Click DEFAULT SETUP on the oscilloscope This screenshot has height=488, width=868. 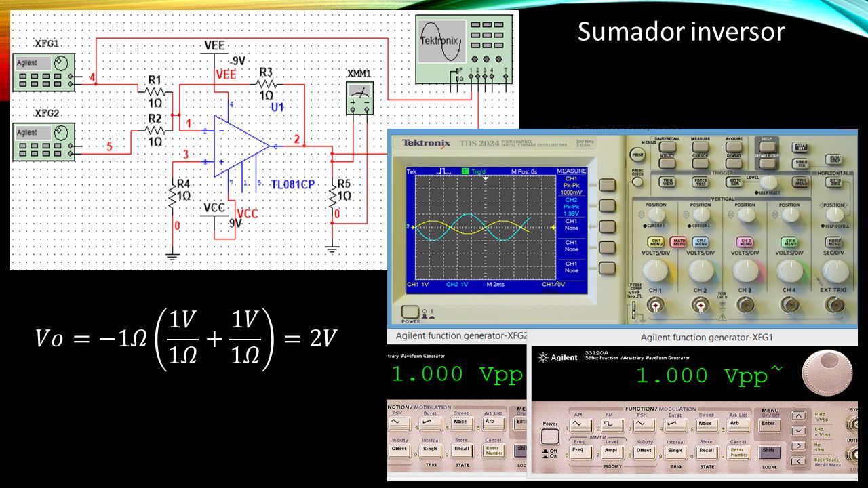(767, 164)
